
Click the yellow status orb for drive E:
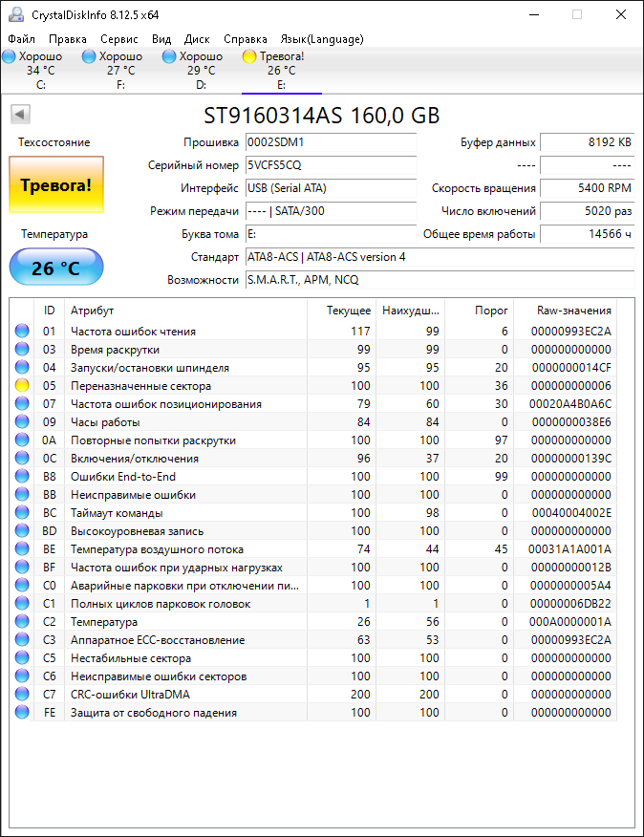coord(249,56)
